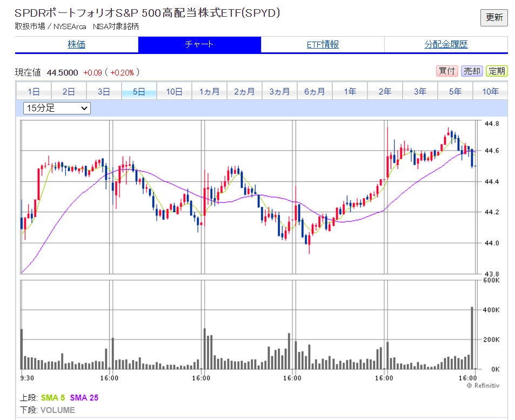Click the VOLUME legend label
This screenshot has width=515, height=420.
click(x=58, y=410)
